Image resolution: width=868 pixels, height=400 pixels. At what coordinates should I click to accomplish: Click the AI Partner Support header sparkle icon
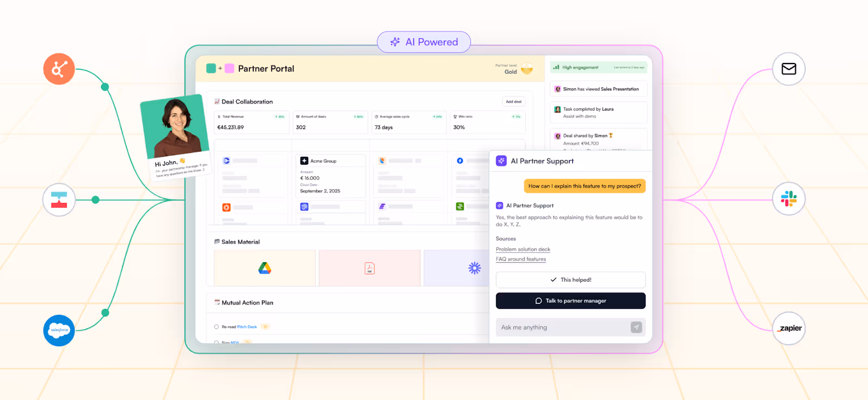(x=501, y=161)
